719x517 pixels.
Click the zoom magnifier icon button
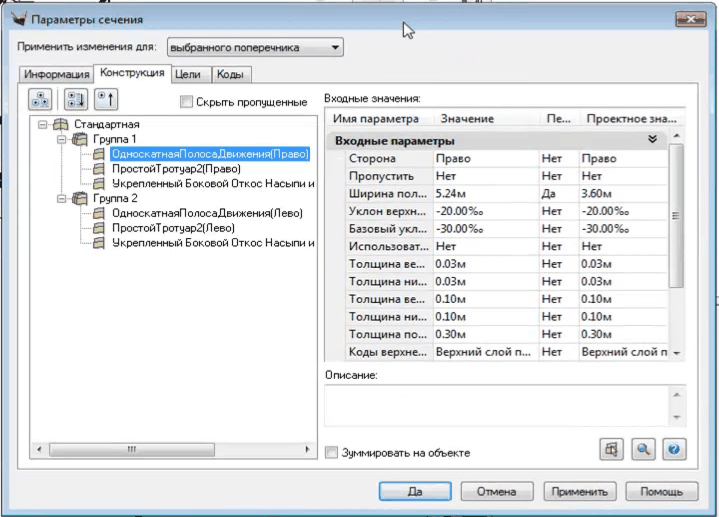pos(642,450)
